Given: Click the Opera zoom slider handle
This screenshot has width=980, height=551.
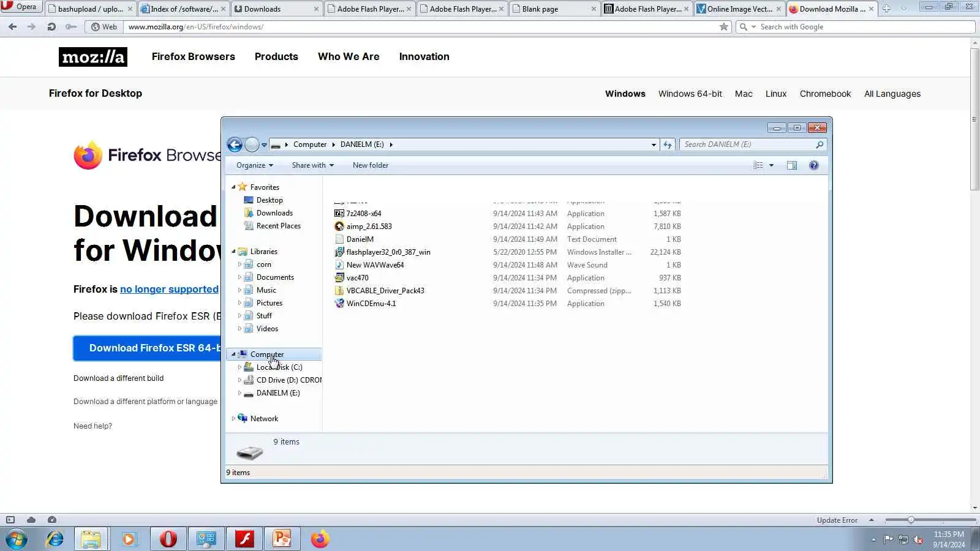Looking at the screenshot, I should pyautogui.click(x=911, y=520).
